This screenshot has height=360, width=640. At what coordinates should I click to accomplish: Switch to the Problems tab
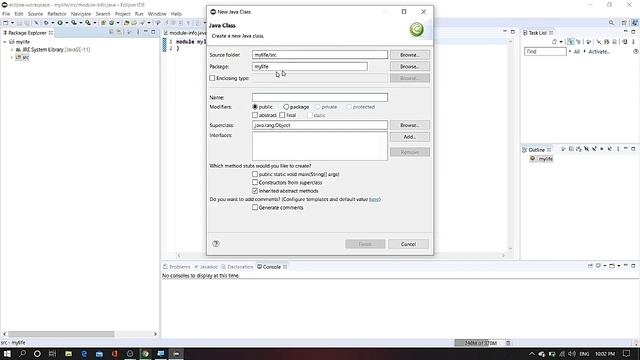click(177, 267)
